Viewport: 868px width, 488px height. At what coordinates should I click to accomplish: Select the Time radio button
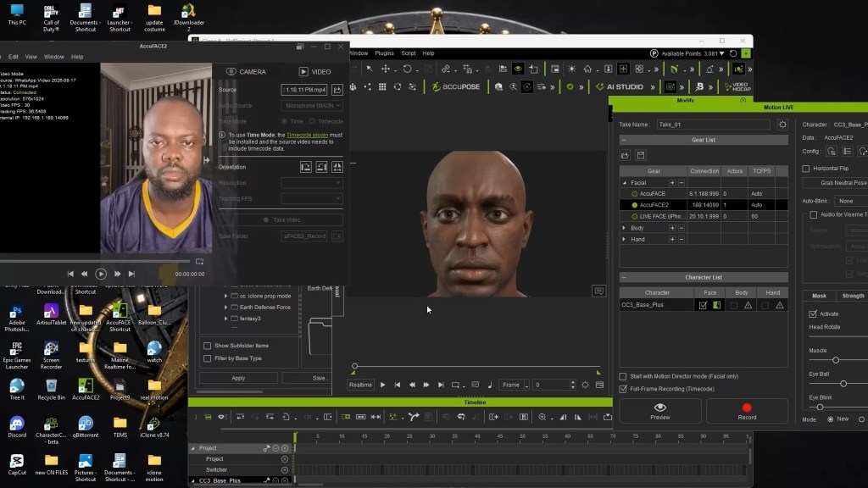pos(284,121)
